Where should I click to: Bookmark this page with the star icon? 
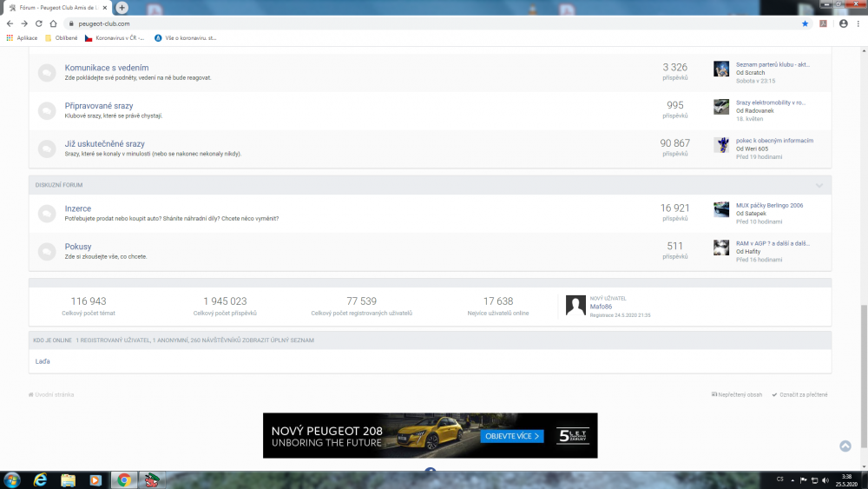point(805,23)
